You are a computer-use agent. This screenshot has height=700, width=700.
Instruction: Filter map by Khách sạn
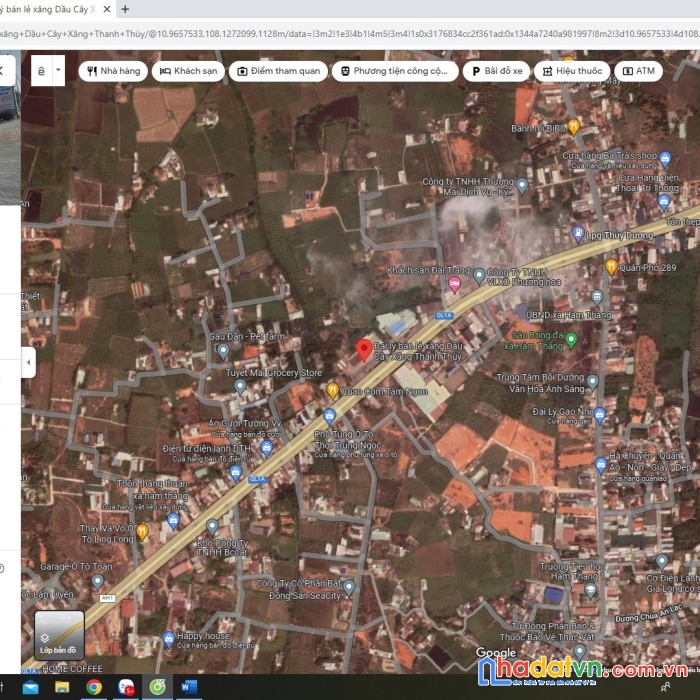(x=189, y=71)
